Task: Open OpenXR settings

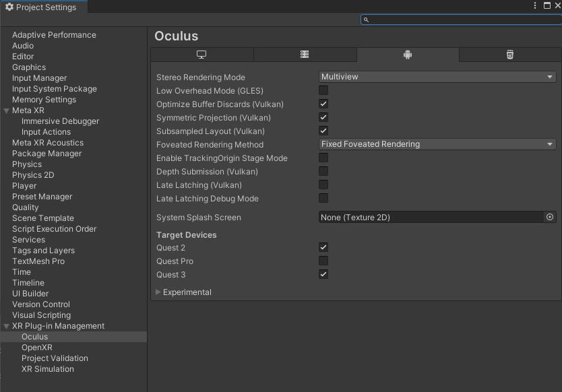Action: 37,348
